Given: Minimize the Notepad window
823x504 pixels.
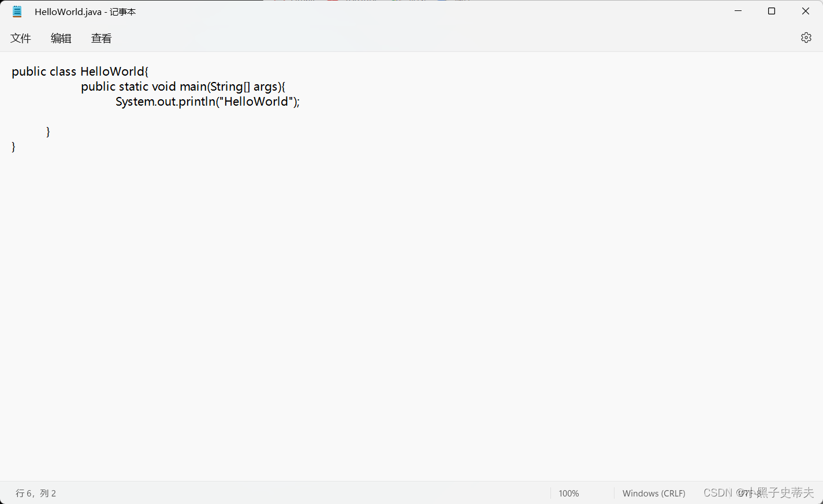Looking at the screenshot, I should (x=738, y=12).
